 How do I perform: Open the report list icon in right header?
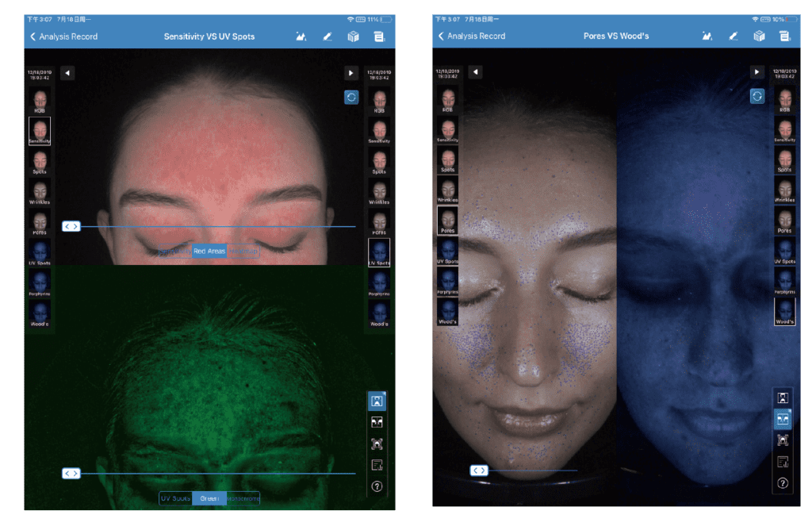[785, 36]
